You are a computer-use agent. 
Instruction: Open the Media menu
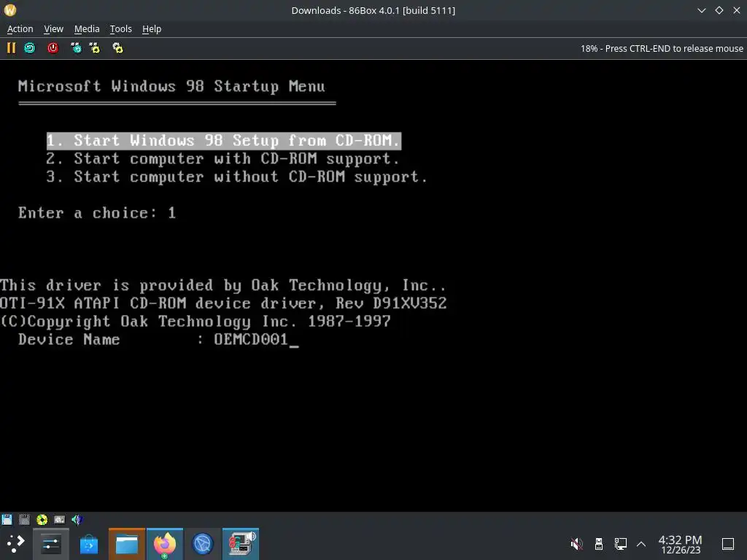tap(87, 29)
